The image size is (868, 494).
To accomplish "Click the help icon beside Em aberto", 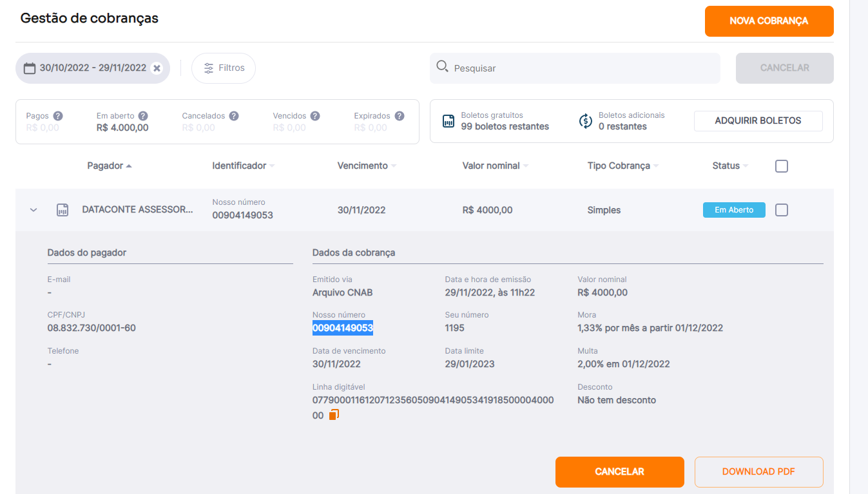I will click(x=143, y=116).
